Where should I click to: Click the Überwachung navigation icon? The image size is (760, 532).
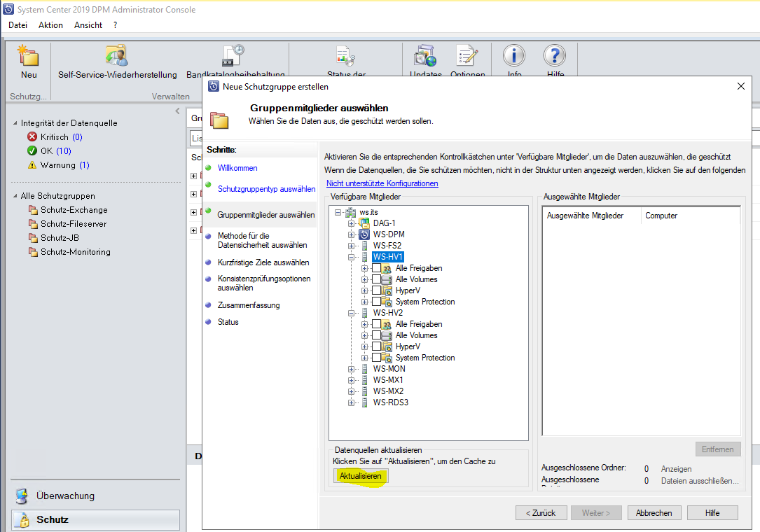click(x=22, y=496)
